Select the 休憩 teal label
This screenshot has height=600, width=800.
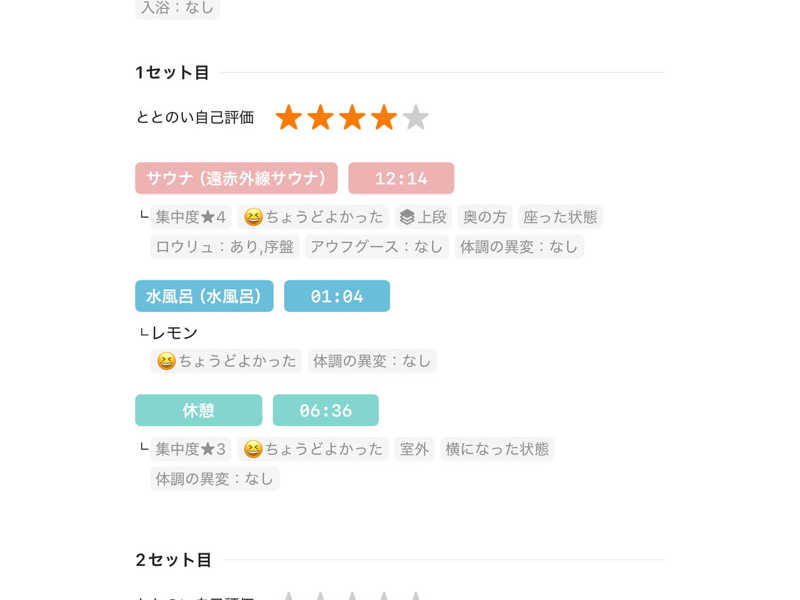[x=198, y=410]
